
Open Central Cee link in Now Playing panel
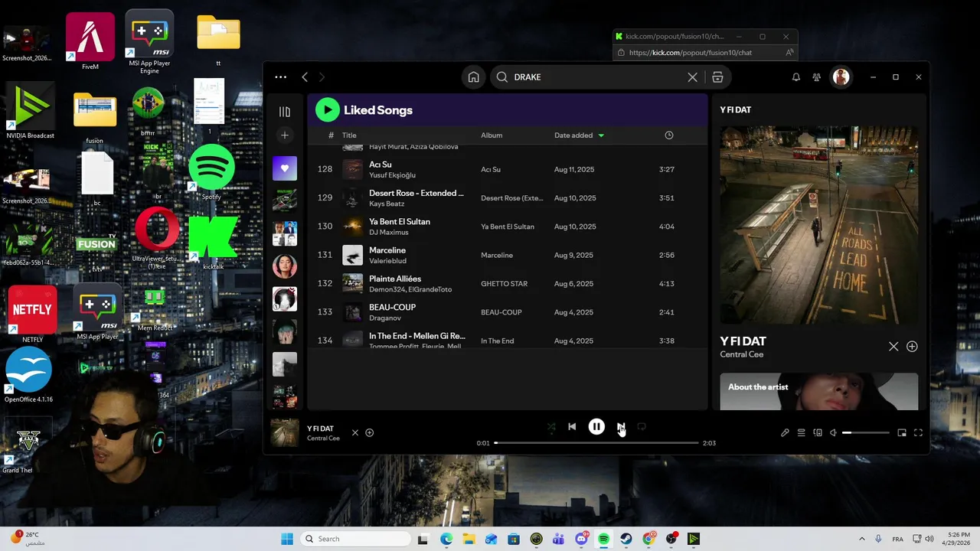742,354
